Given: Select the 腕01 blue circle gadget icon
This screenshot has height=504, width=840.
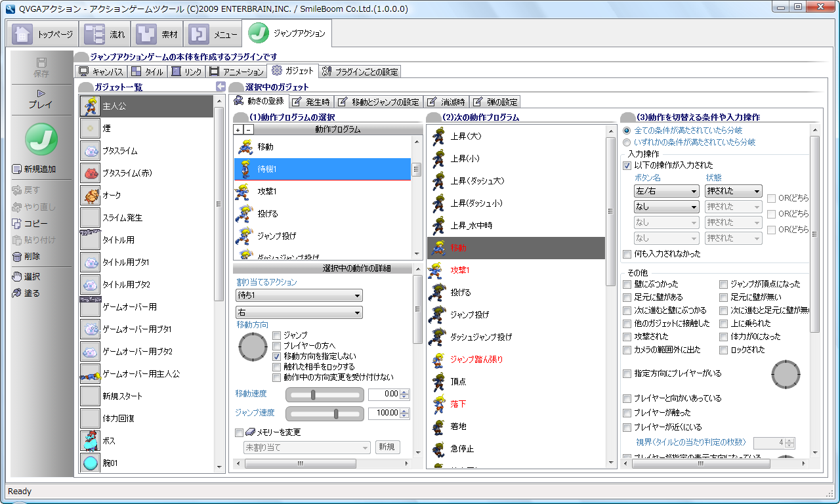Looking at the screenshot, I should click(90, 463).
